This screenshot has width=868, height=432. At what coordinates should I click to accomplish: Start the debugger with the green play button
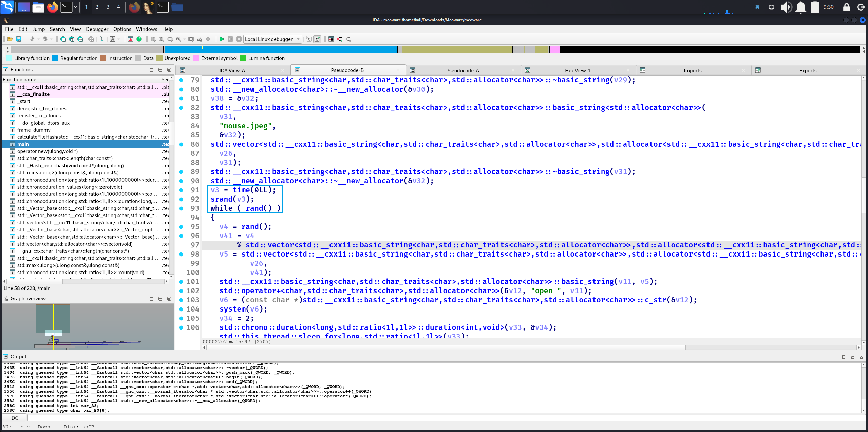(x=222, y=39)
